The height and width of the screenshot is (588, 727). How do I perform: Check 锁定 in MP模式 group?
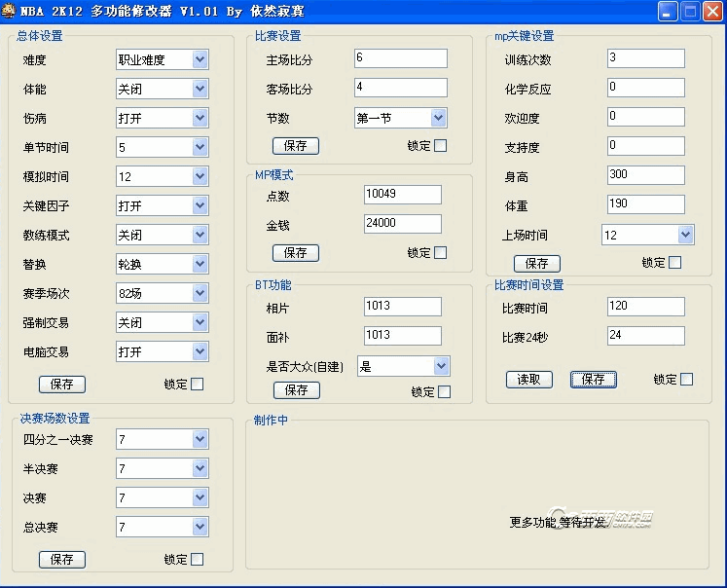point(441,253)
